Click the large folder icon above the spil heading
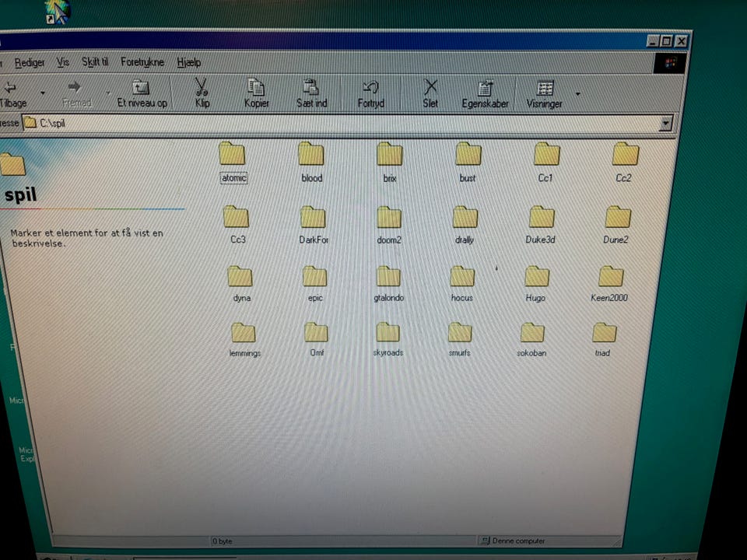The image size is (747, 560). [12, 165]
